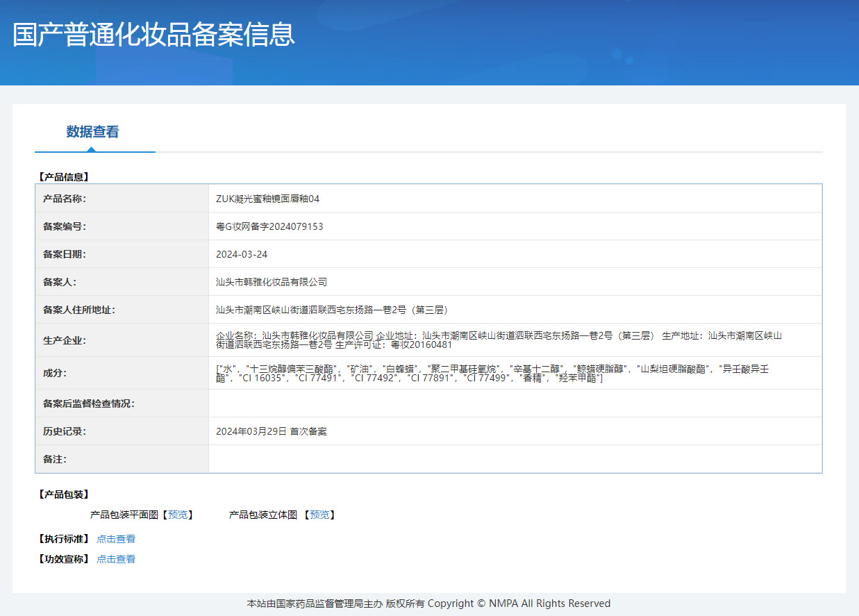Click the 产品包装平面图 label

pos(124,515)
